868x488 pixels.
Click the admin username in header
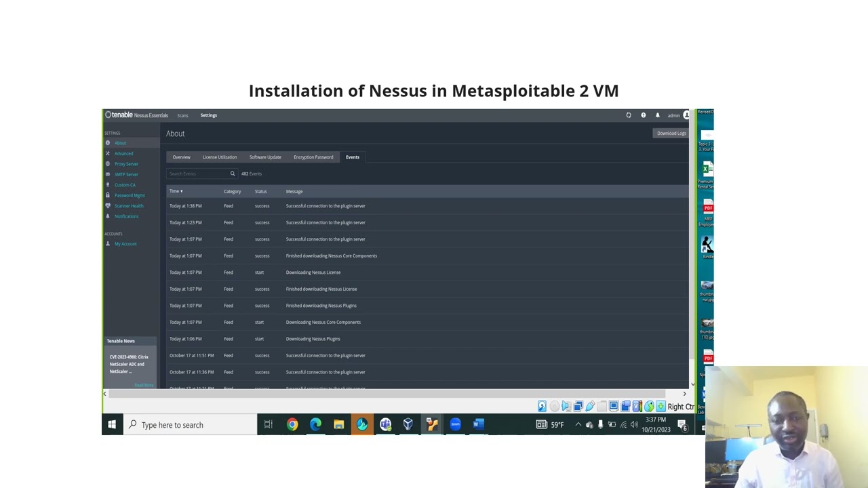pyautogui.click(x=673, y=115)
